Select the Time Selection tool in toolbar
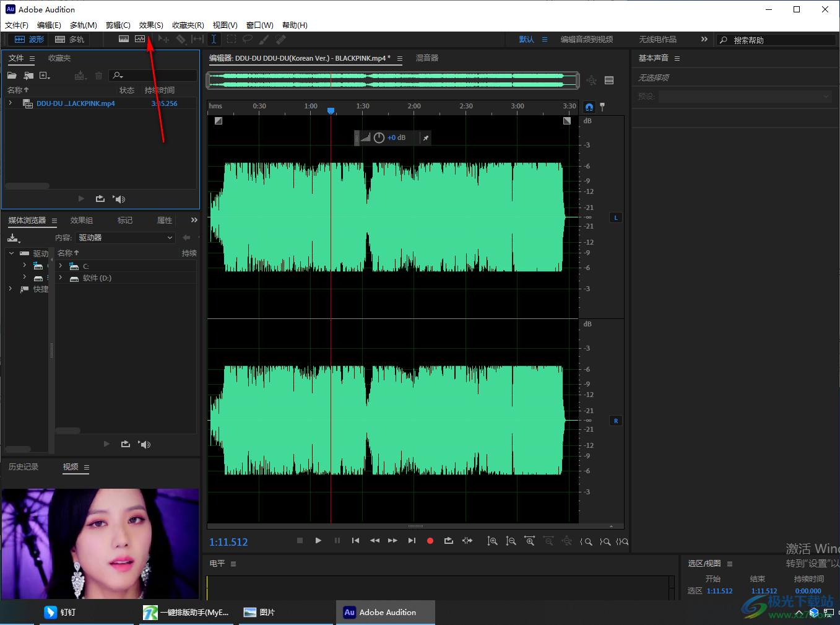 214,39
